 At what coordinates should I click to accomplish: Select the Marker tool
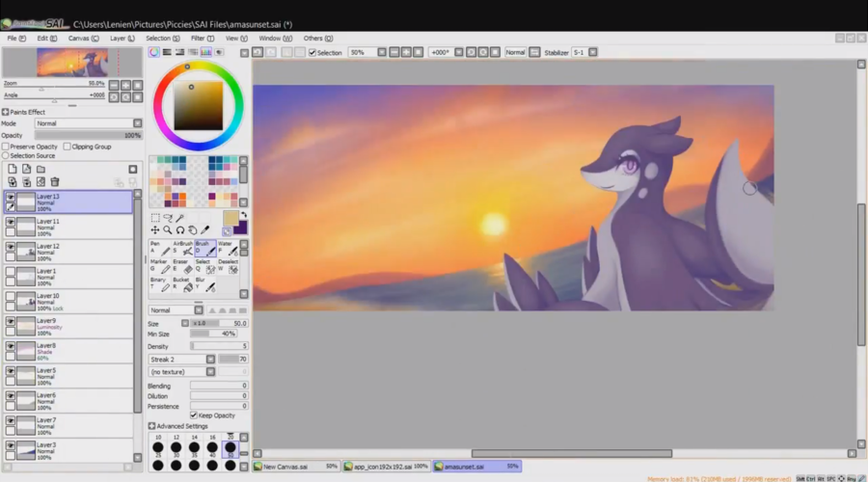click(159, 266)
